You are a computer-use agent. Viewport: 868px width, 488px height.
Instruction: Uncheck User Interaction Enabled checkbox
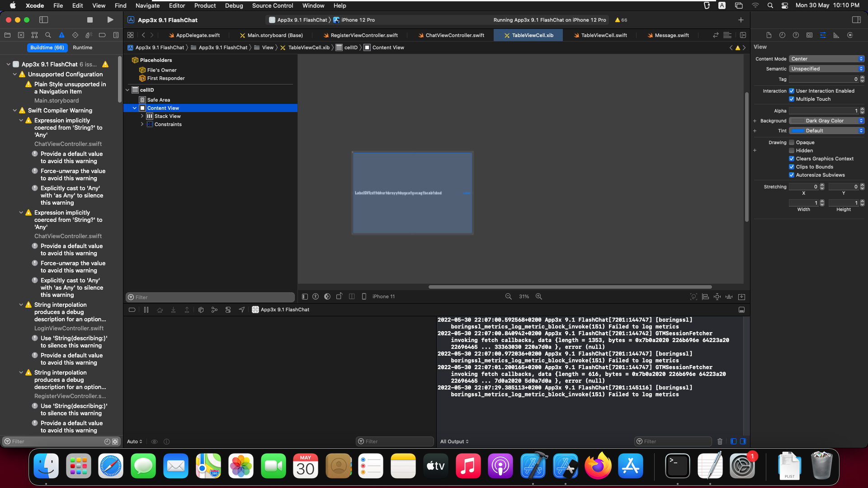[792, 91]
